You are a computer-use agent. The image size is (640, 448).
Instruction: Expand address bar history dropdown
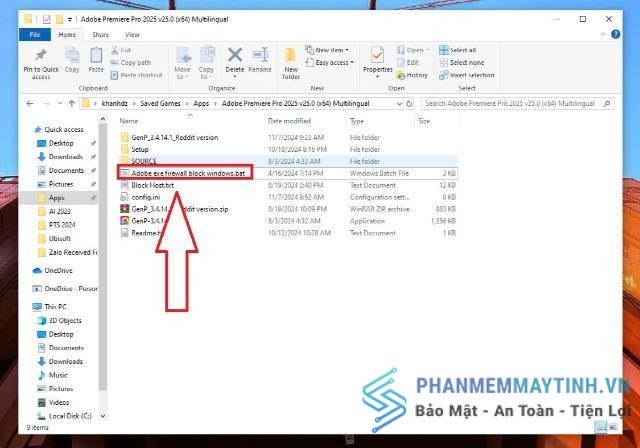click(399, 104)
